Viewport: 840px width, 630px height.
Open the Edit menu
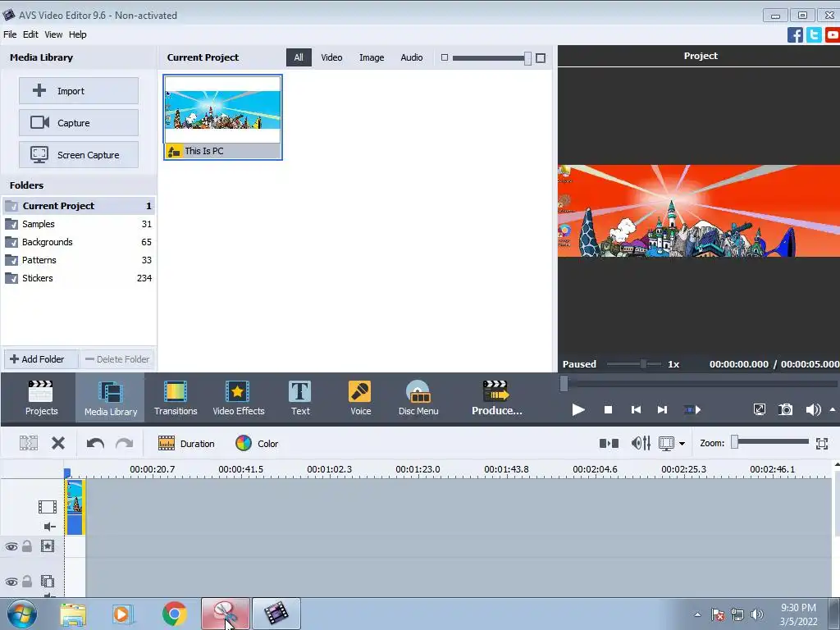point(30,34)
